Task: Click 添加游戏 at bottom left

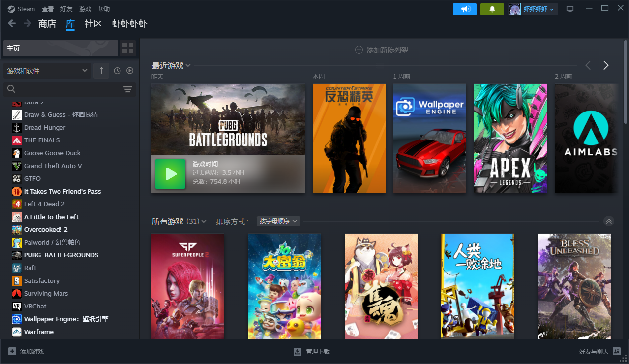Action: tap(26, 352)
